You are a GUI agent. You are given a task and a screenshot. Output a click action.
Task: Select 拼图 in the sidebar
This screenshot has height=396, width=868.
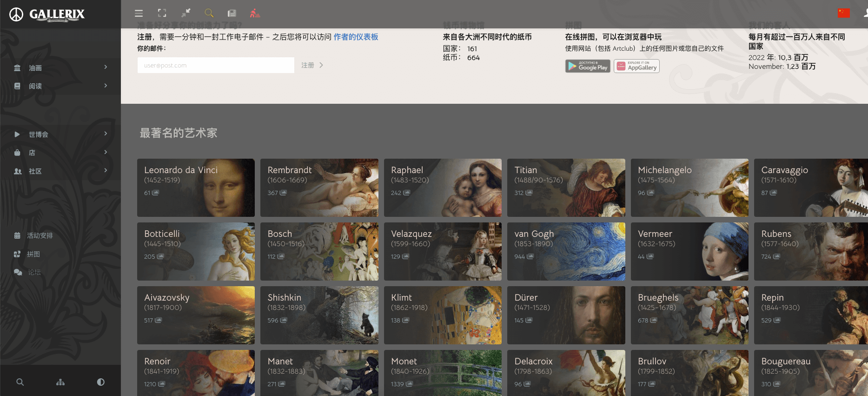click(33, 254)
